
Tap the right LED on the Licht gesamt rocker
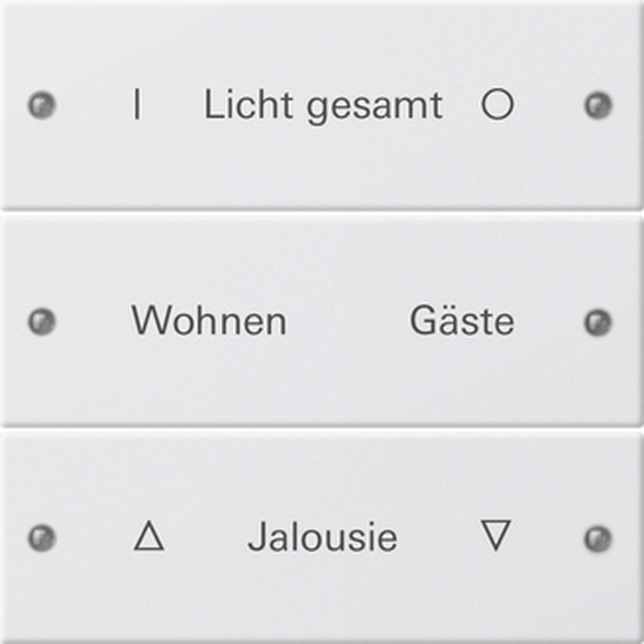click(598, 105)
